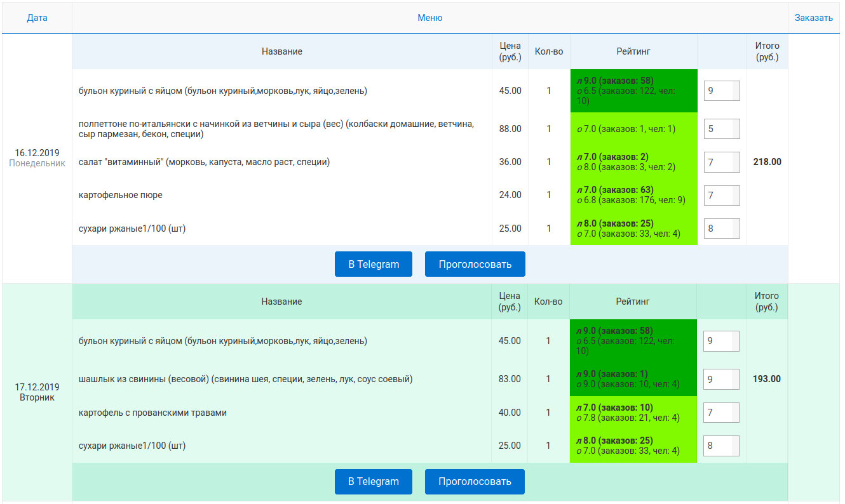Edit rating input for салат "витаминный"

[722, 162]
